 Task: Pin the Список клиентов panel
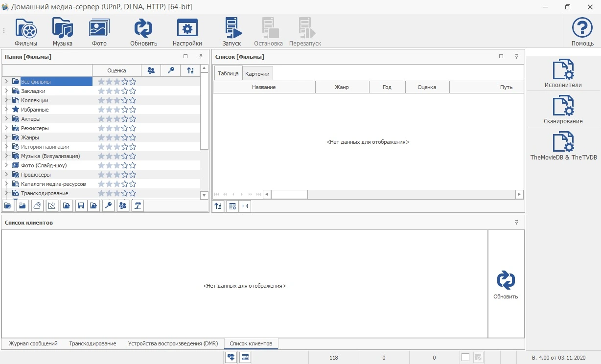click(x=516, y=223)
